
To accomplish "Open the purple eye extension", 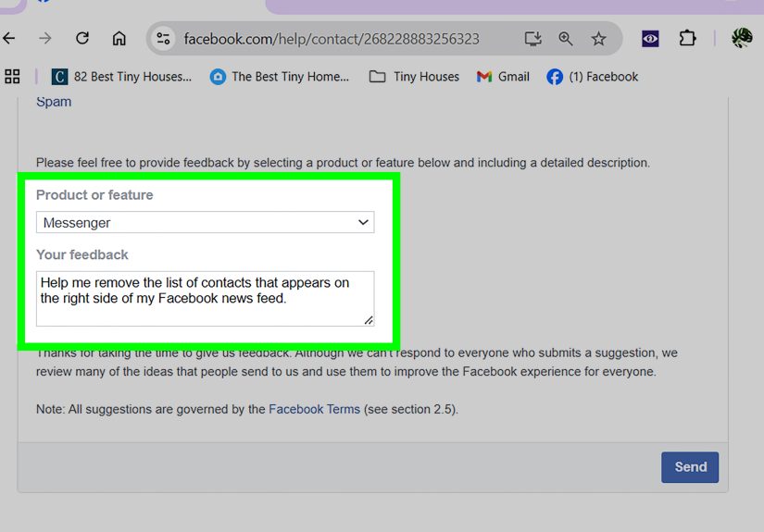I will (650, 39).
